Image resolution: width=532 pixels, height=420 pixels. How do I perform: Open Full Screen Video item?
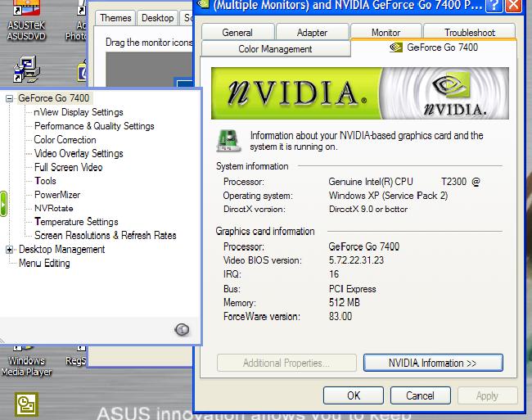[69, 167]
